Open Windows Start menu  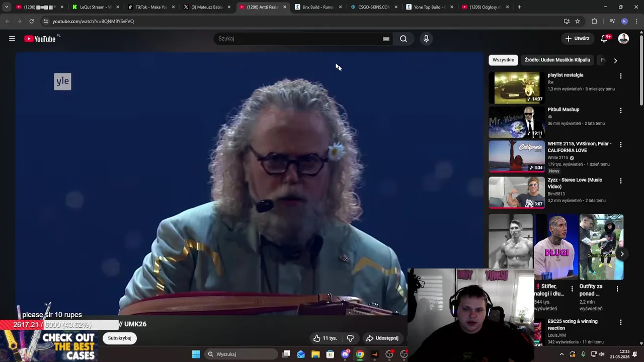coord(196,354)
